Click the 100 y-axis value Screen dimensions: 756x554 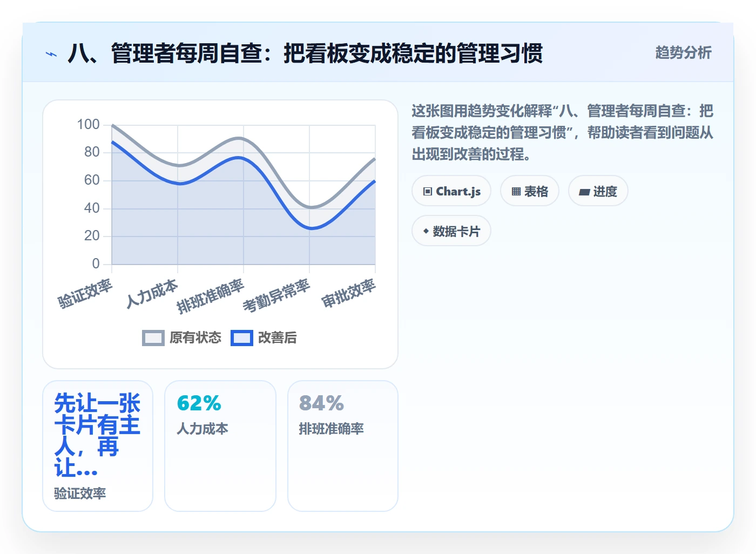pos(88,125)
